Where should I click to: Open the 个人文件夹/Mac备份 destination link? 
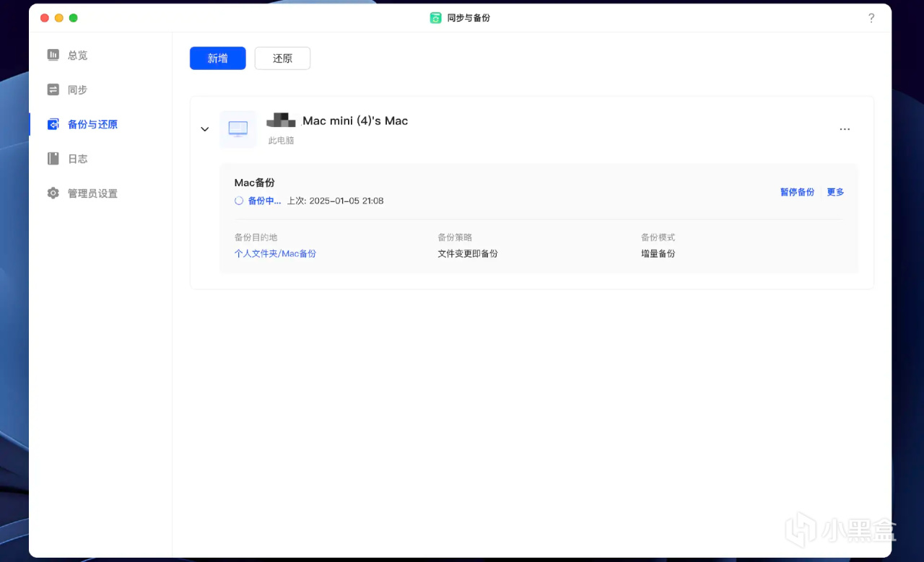[275, 254]
